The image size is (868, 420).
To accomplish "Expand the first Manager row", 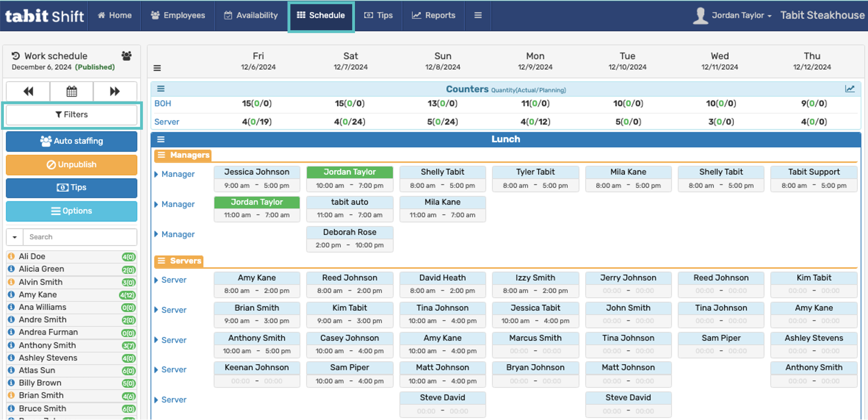I will tap(156, 174).
